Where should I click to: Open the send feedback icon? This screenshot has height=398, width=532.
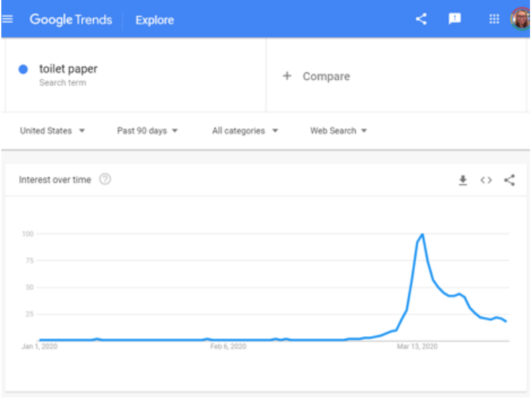(455, 19)
